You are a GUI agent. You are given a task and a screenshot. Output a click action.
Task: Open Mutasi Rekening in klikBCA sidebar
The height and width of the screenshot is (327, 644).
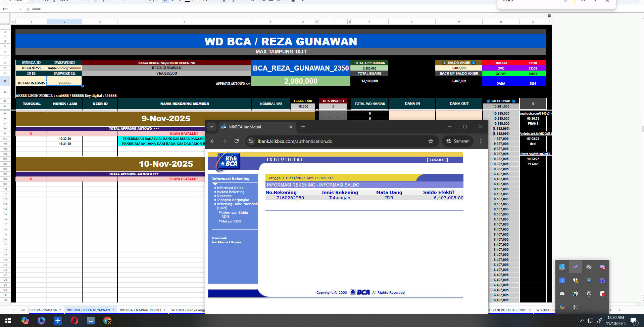pos(231,192)
